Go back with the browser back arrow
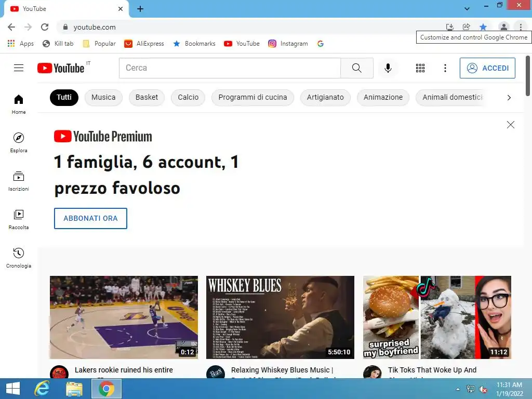Screen dimensions: 532x399 (x=11, y=27)
